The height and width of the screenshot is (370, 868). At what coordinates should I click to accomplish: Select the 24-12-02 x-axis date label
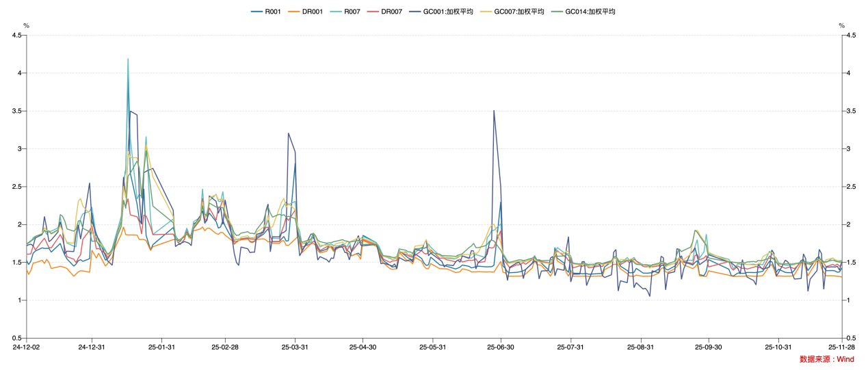point(27,347)
